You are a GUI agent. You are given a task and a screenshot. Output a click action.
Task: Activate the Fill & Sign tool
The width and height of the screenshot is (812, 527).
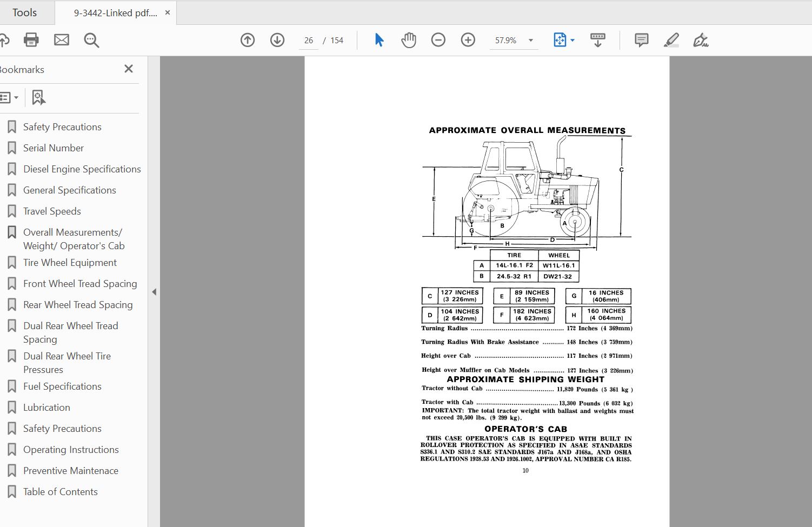(x=701, y=39)
